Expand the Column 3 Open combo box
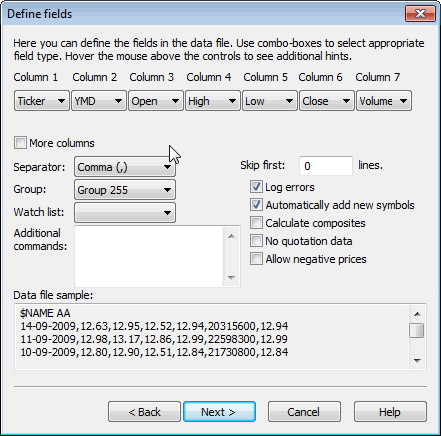 tap(156, 101)
